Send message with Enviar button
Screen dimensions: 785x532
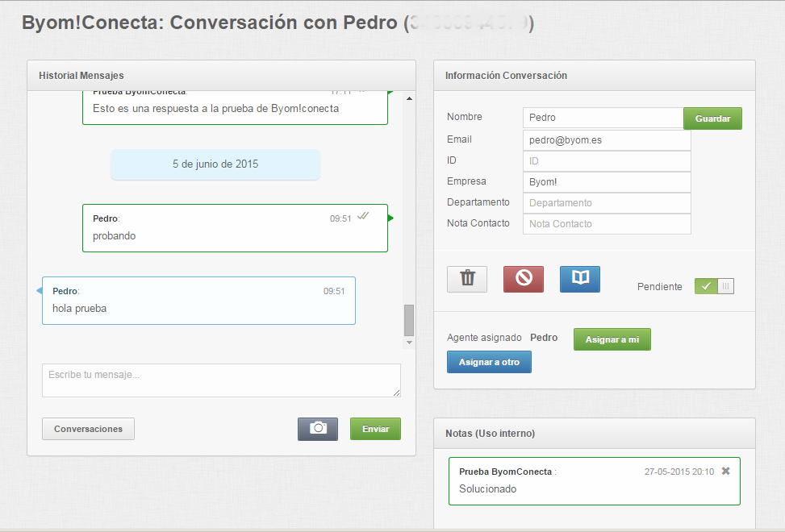coord(375,429)
